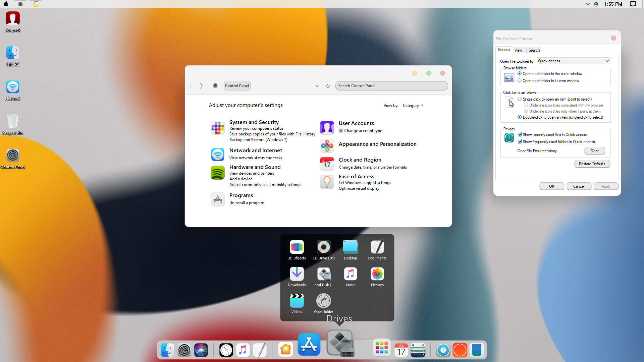Open the Clock and Region calendar icon
Viewport: 644px width, 362px height.
327,164
